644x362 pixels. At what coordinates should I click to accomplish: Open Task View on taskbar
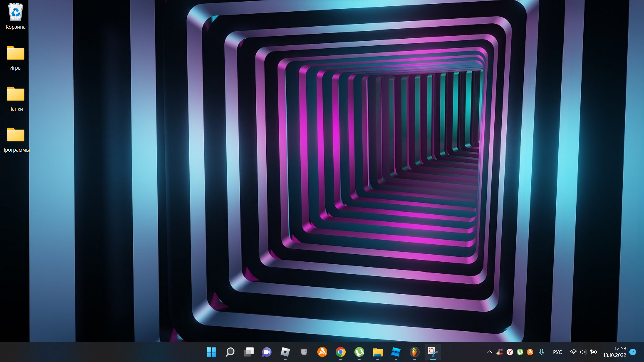249,352
